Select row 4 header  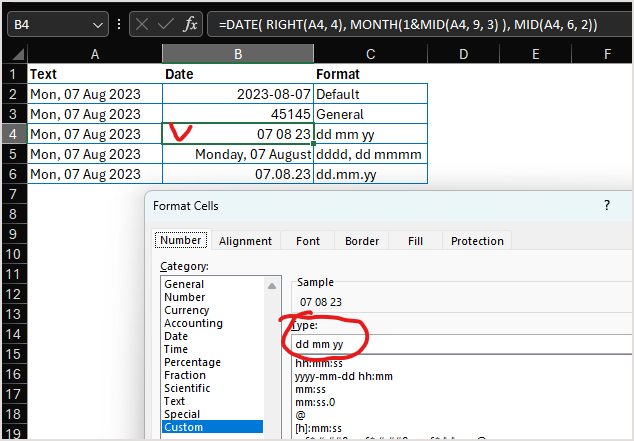click(x=13, y=134)
